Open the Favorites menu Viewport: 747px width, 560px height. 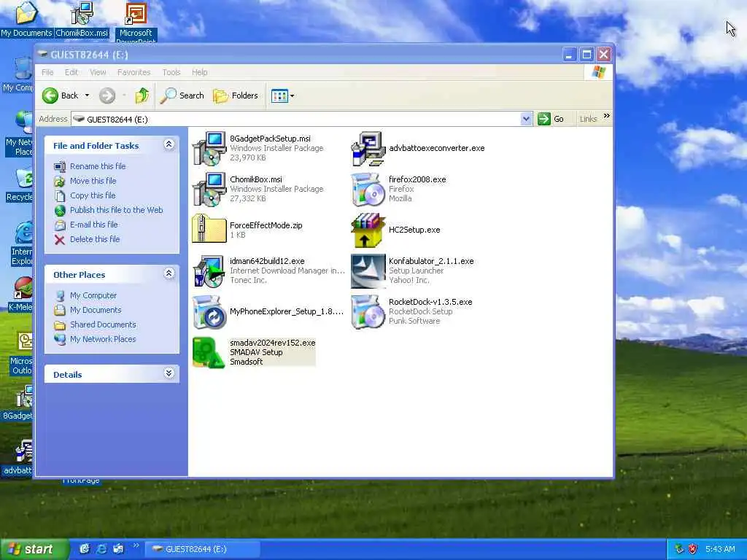pyautogui.click(x=134, y=72)
